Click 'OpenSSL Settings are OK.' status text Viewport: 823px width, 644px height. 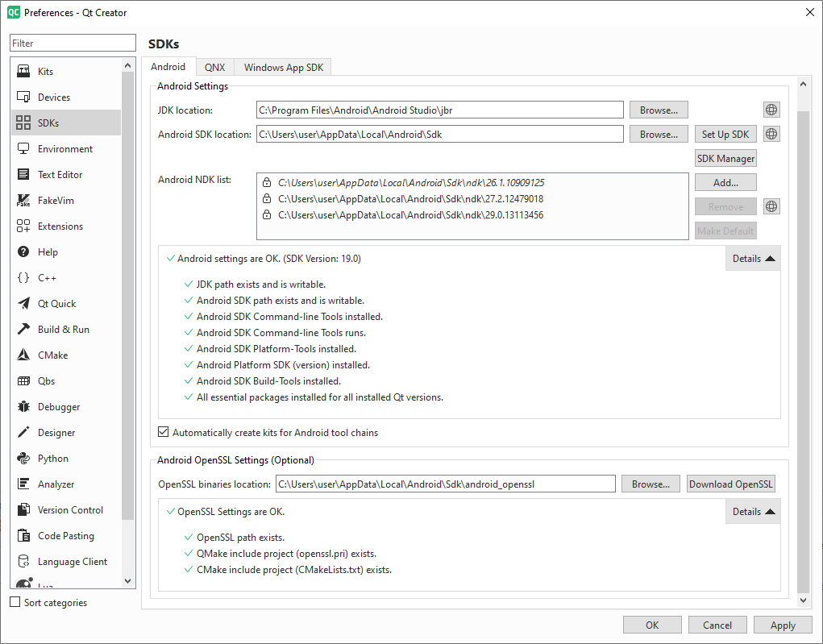tap(231, 511)
